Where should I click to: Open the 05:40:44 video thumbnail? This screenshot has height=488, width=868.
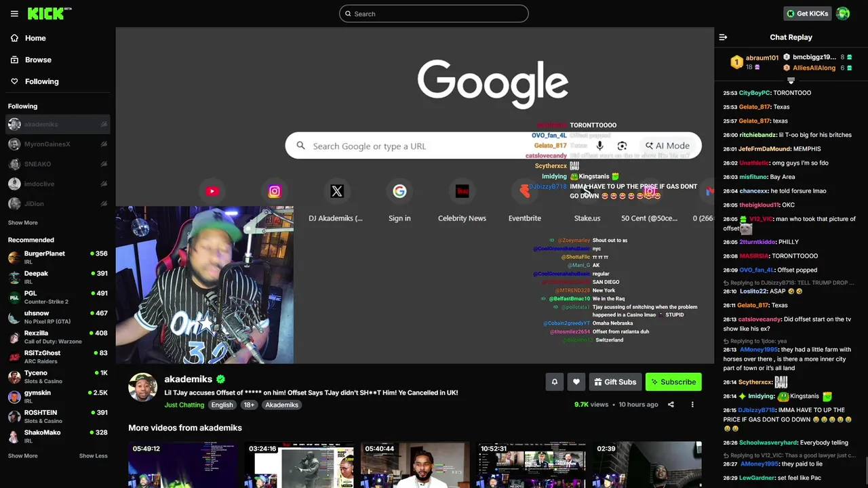click(x=415, y=465)
